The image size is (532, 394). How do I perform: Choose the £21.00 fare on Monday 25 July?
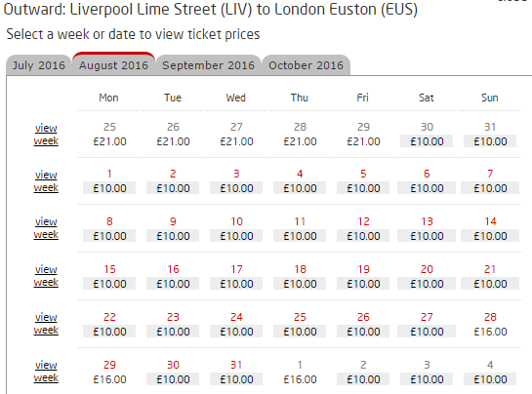coord(109,141)
